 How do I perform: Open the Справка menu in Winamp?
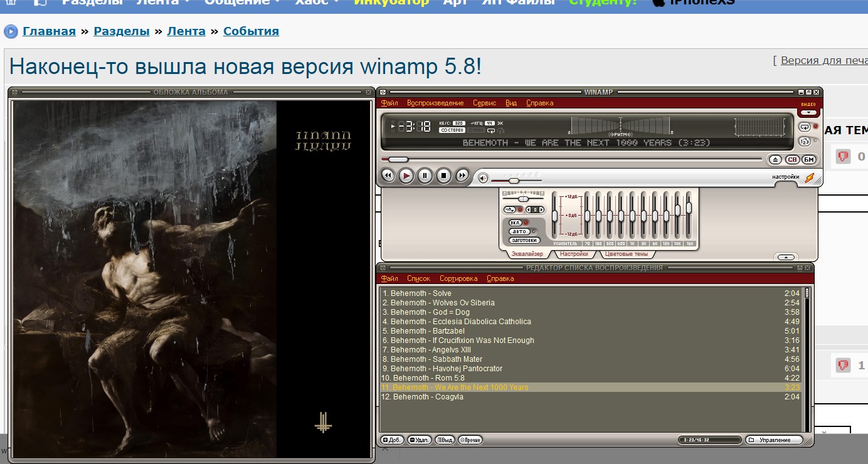pos(539,103)
